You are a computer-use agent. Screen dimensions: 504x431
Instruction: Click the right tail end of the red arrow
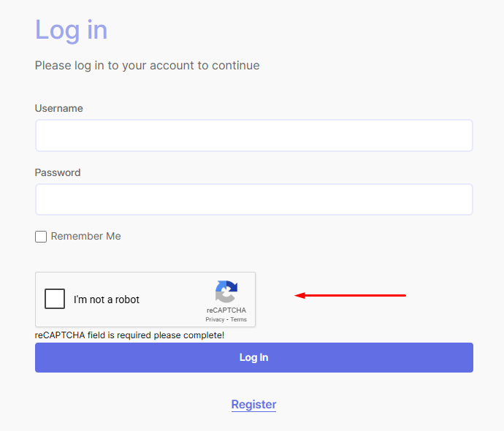click(404, 295)
